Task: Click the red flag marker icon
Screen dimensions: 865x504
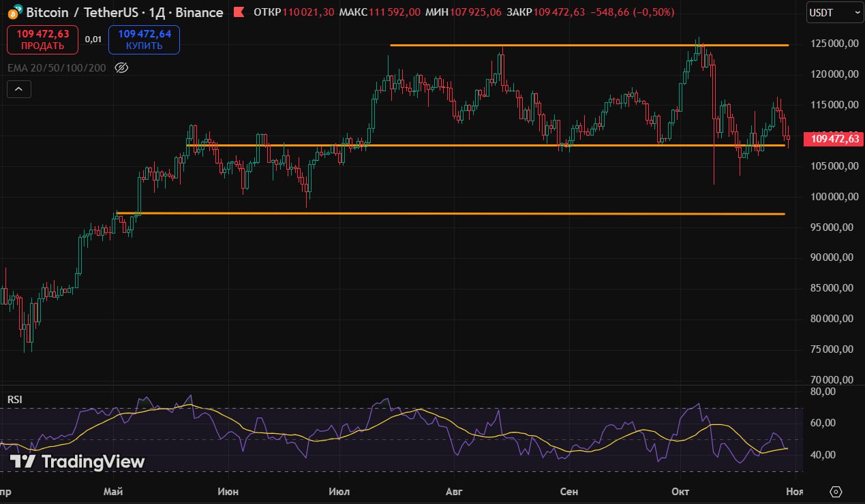Action: [x=238, y=12]
